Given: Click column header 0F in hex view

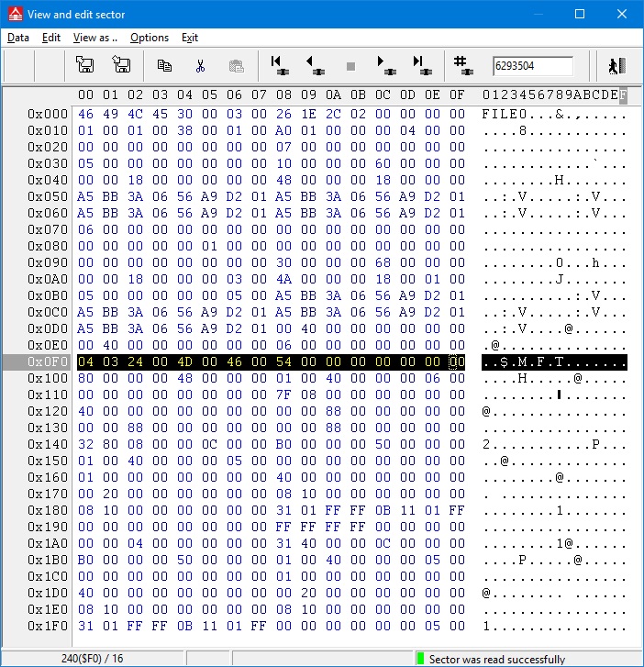Looking at the screenshot, I should 457,94.
